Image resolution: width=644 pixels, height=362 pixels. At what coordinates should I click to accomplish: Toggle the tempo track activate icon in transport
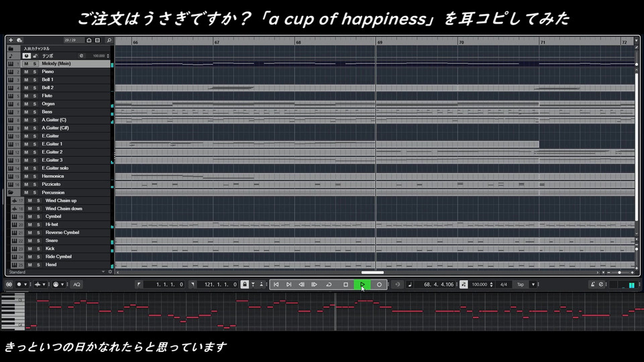point(464,284)
